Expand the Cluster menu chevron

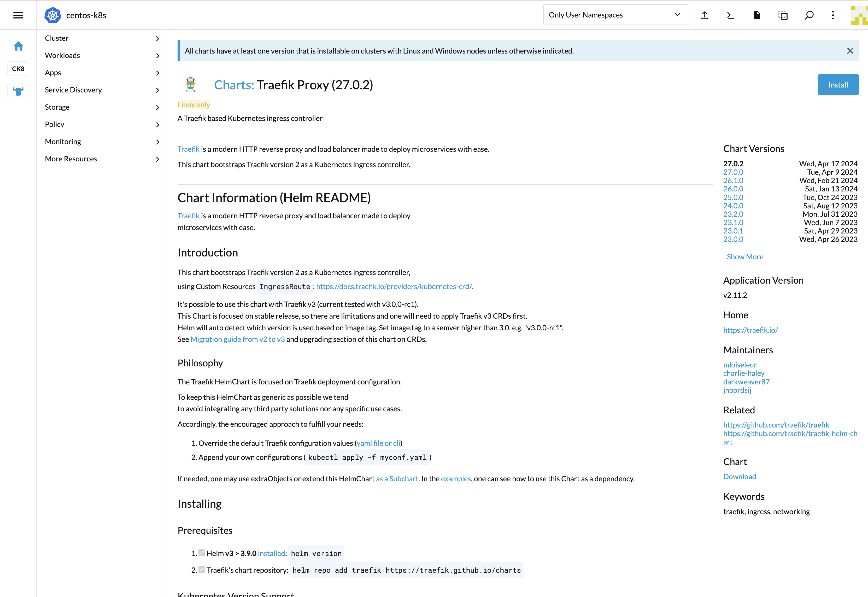click(157, 39)
